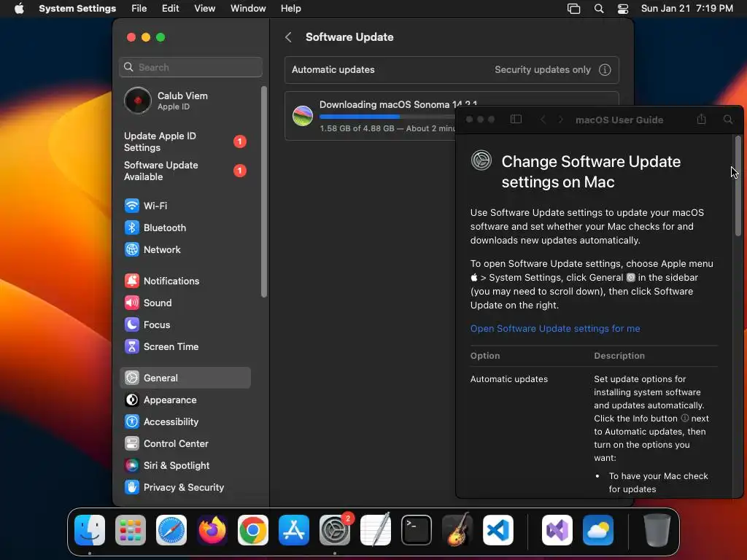747x560 pixels.
Task: Open the Help menu
Action: pos(290,9)
